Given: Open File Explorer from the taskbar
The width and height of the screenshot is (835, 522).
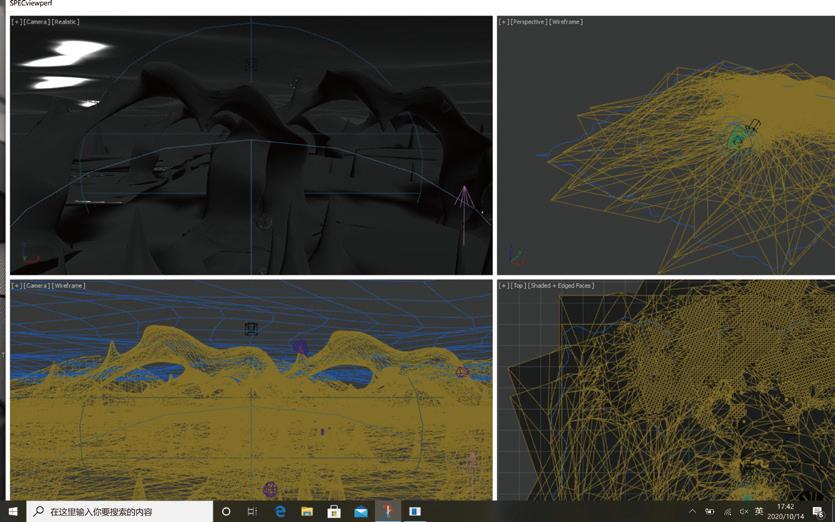Looking at the screenshot, I should 307,511.
